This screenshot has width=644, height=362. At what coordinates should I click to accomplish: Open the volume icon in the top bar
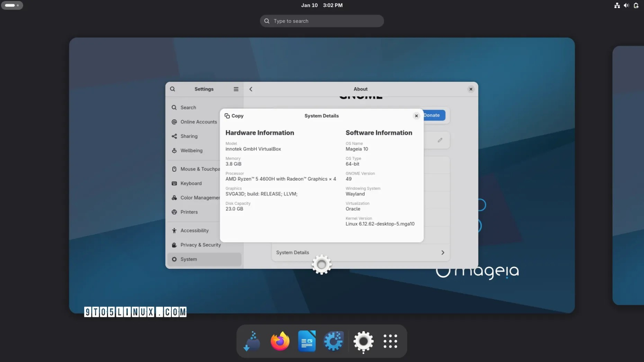(626, 5)
